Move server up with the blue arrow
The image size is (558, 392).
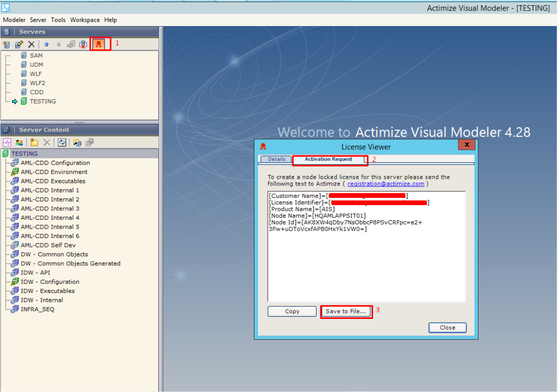pyautogui.click(x=47, y=44)
